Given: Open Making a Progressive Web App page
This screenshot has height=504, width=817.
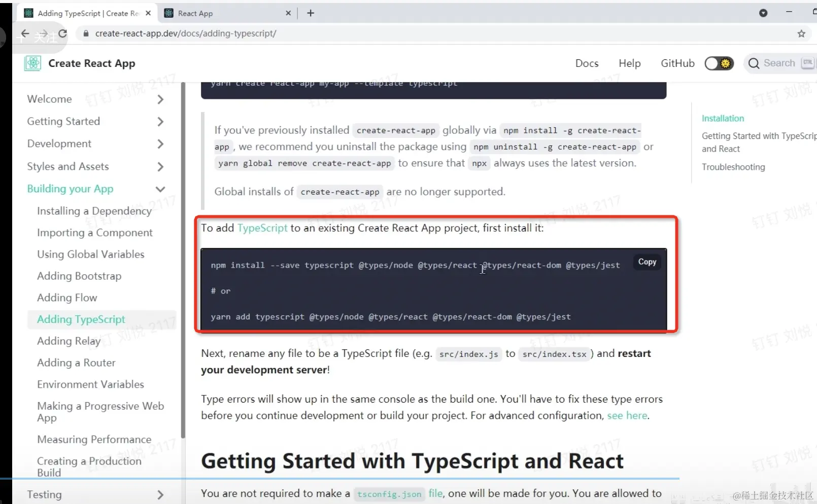Looking at the screenshot, I should [100, 412].
